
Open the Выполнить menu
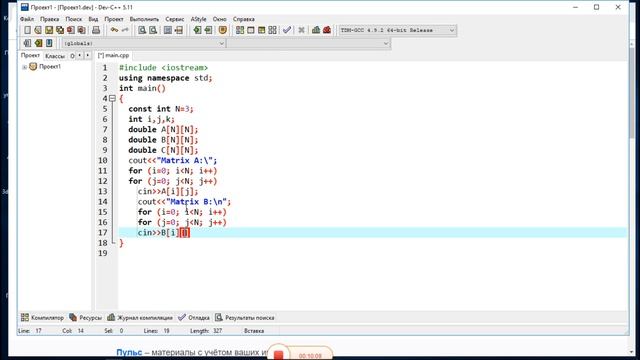(144, 19)
